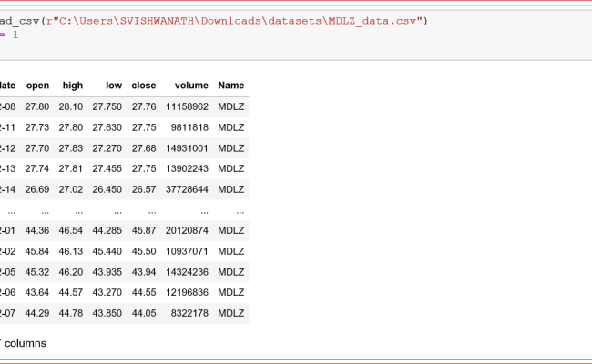Select open value 27.80
This screenshot has height=364, width=592.
point(37,106)
